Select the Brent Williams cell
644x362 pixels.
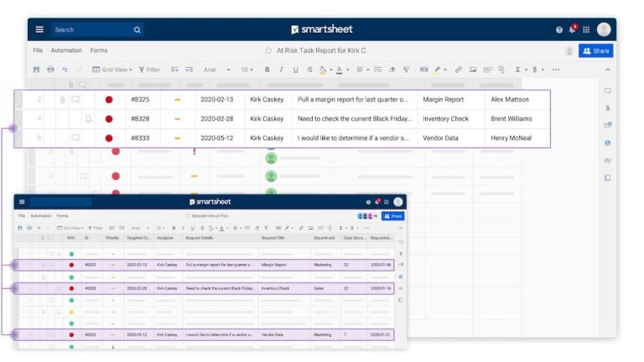coord(517,119)
